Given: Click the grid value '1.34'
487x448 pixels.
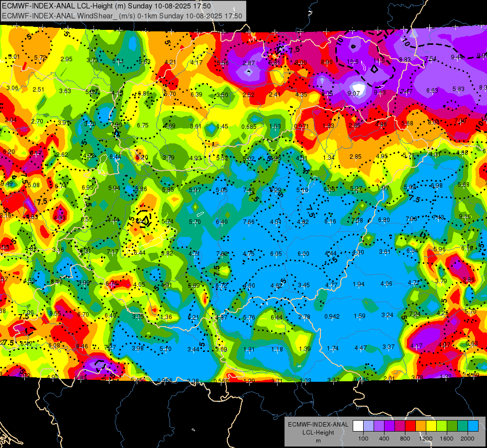Looking at the screenshot, I should [329, 157].
